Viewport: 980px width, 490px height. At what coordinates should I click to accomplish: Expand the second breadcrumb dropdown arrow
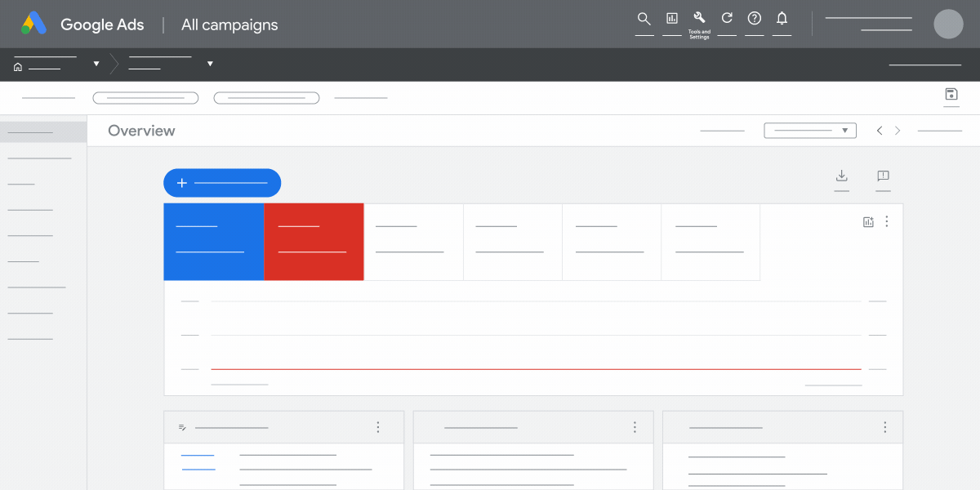tap(210, 64)
